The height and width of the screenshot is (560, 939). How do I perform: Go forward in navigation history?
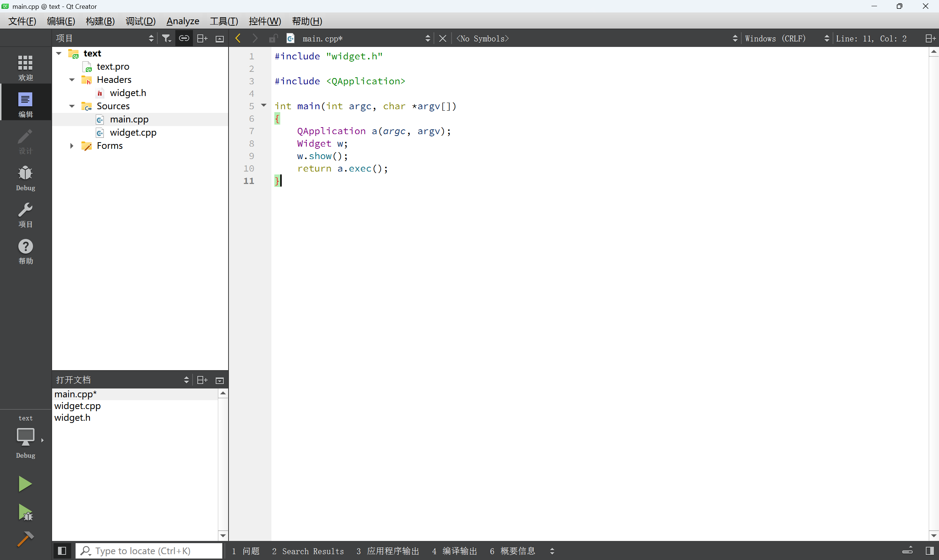255,38
